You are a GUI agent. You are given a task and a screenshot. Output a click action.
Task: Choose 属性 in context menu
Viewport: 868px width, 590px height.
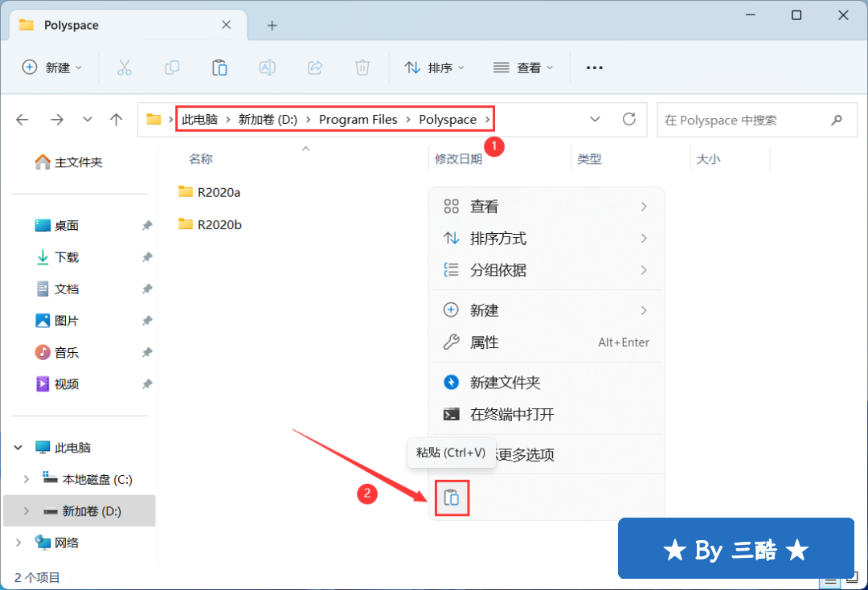pyautogui.click(x=547, y=342)
